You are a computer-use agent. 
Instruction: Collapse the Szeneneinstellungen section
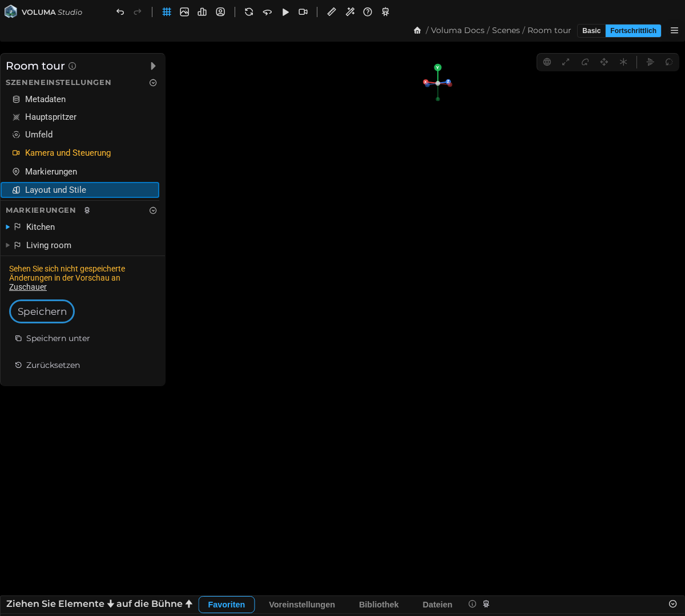click(153, 83)
